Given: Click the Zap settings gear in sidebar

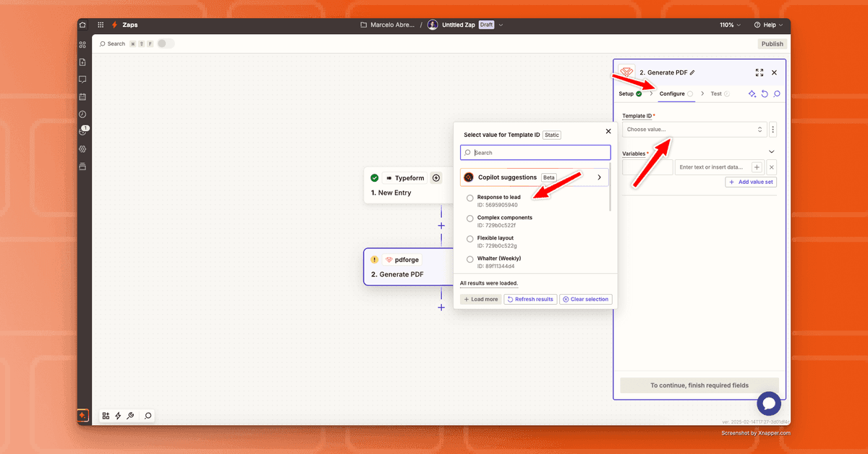Looking at the screenshot, I should [x=82, y=149].
